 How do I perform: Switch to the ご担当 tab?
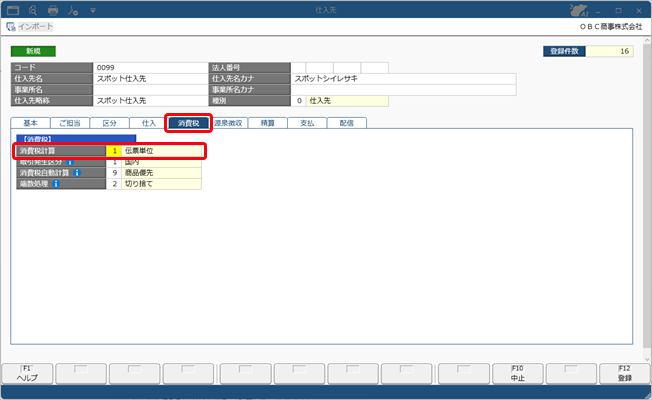[70, 123]
